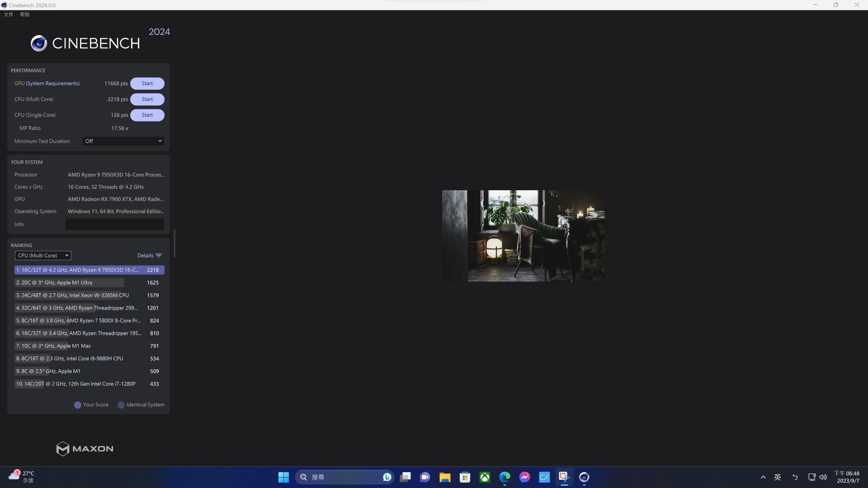Start the CPU (Single Core) benchmark
Screen dimensions: 868x488
point(147,115)
